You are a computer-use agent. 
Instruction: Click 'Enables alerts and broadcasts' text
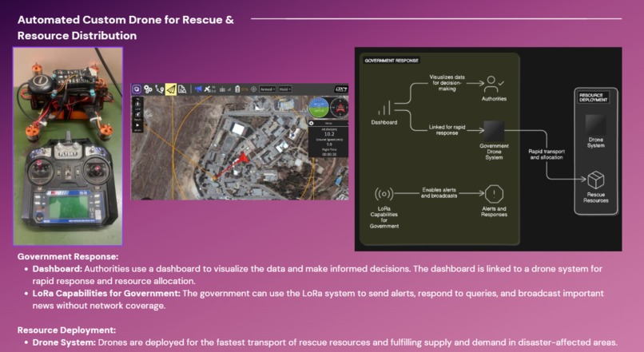click(439, 193)
